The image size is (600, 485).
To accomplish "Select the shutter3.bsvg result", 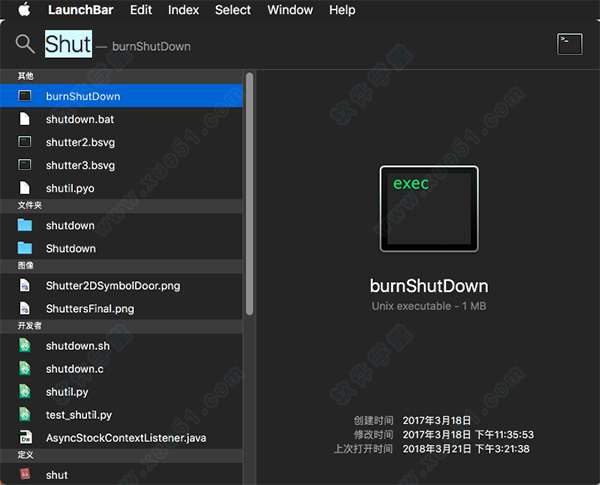I will [x=121, y=165].
